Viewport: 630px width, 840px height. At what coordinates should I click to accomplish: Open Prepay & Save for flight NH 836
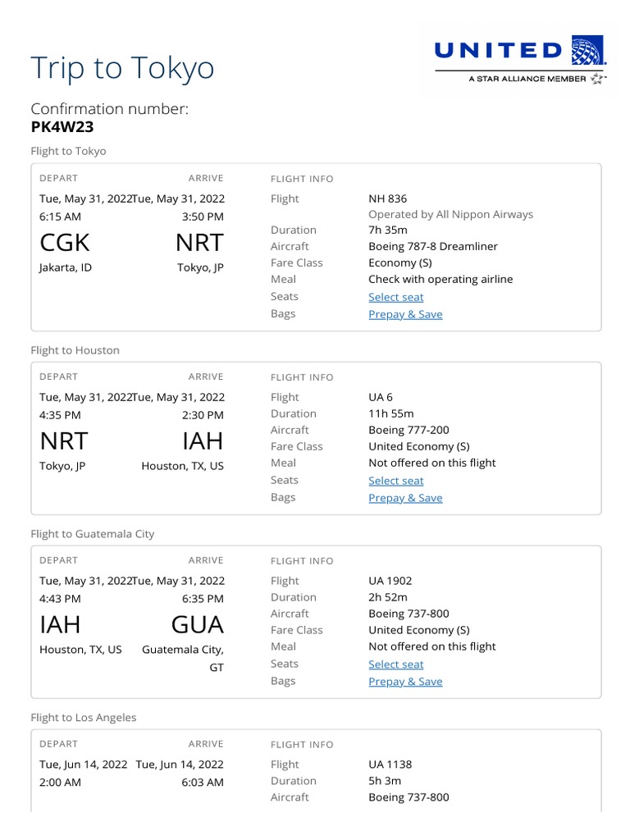405,314
